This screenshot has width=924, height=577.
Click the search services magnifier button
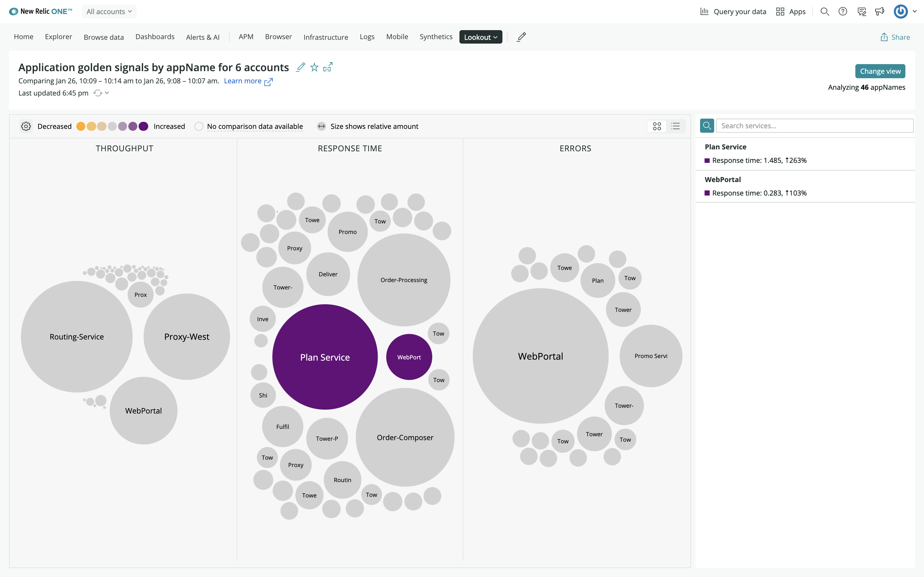707,126
